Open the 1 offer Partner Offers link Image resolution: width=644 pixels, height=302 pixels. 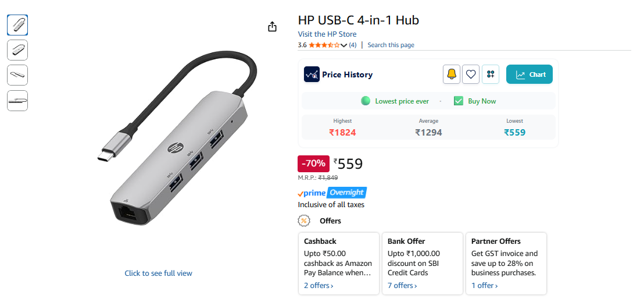pyautogui.click(x=484, y=286)
